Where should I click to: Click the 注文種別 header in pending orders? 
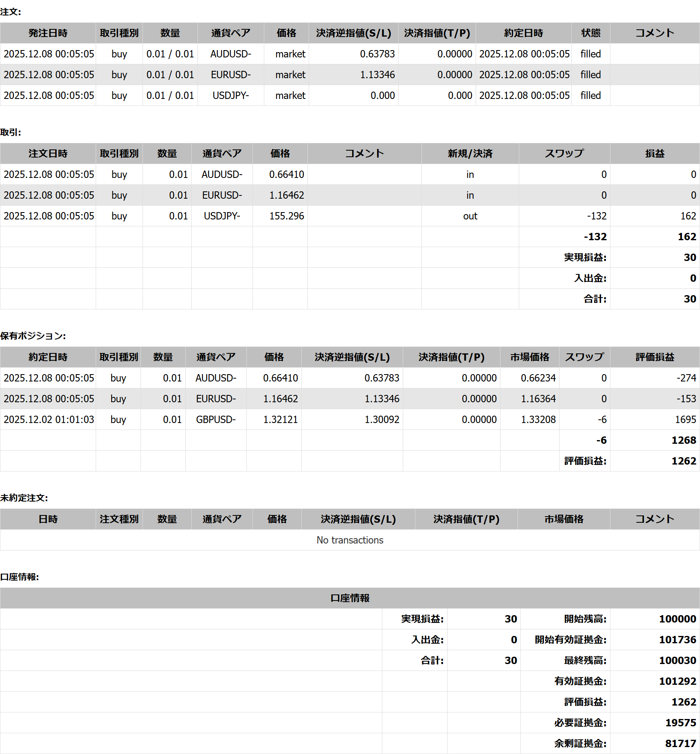pyautogui.click(x=119, y=519)
